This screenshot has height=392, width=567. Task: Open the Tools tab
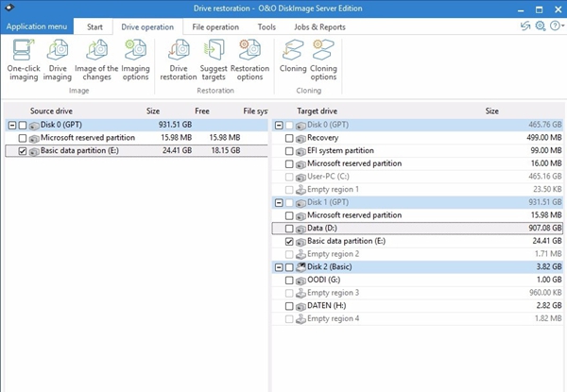(266, 27)
